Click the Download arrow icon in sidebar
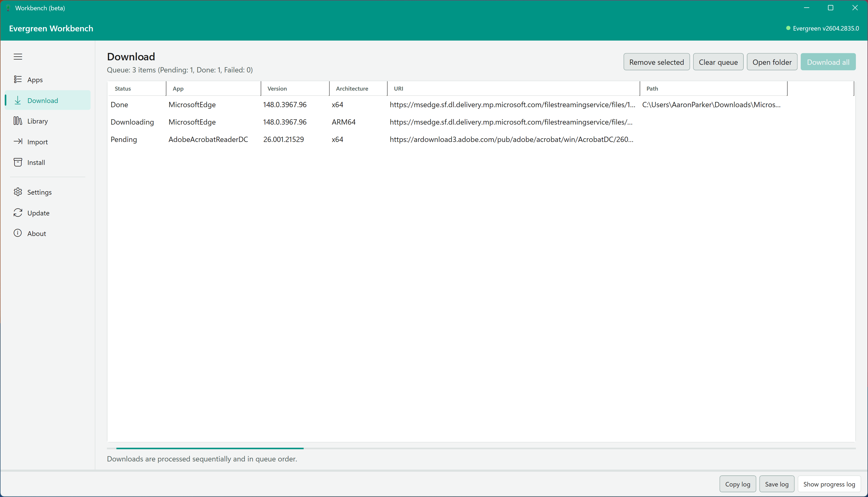 tap(18, 100)
